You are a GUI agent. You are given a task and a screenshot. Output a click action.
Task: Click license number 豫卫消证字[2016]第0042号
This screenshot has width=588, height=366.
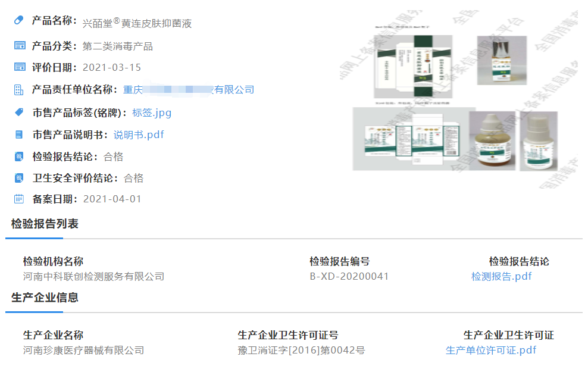pos(301,351)
